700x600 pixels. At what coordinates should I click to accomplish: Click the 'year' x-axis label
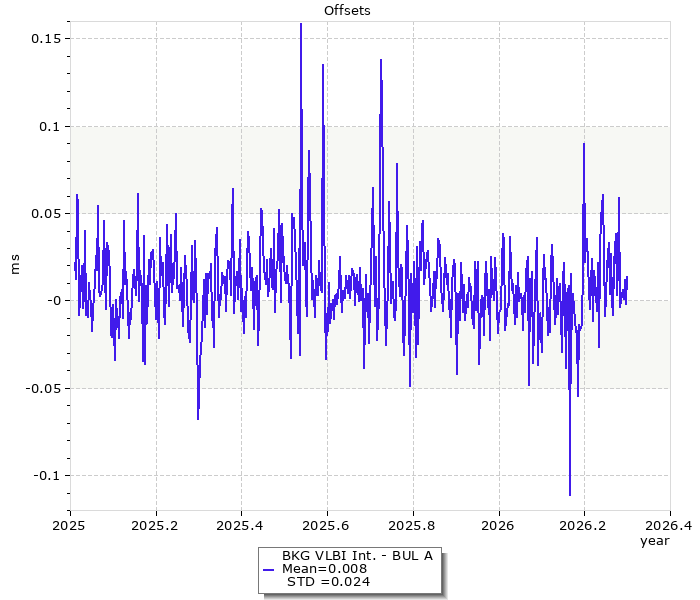coord(654,540)
